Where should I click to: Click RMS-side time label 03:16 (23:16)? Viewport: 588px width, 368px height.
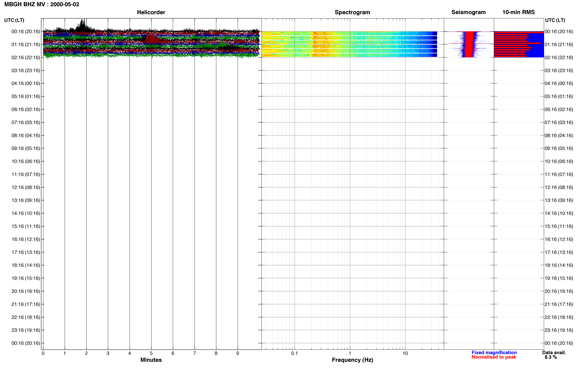559,71
